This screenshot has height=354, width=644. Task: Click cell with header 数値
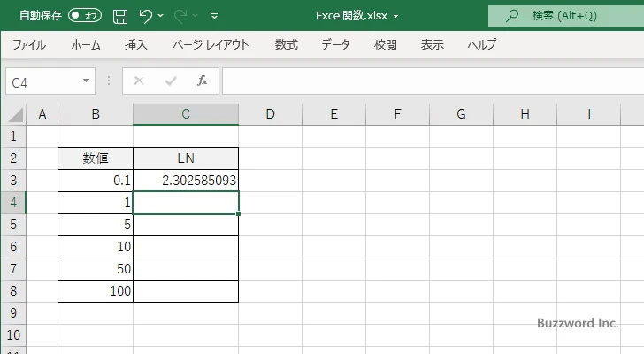coord(96,158)
